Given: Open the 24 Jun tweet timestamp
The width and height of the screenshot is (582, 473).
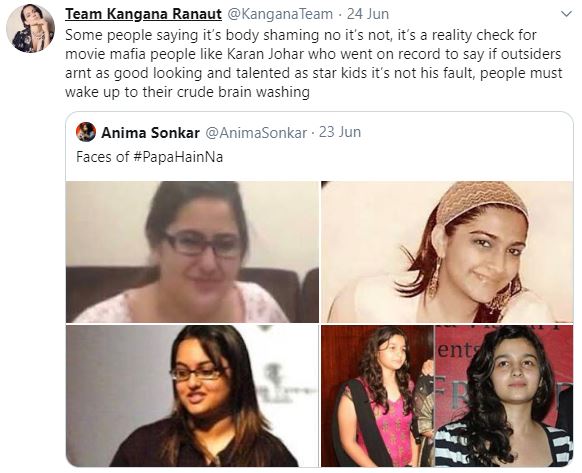Looking at the screenshot, I should point(368,14).
